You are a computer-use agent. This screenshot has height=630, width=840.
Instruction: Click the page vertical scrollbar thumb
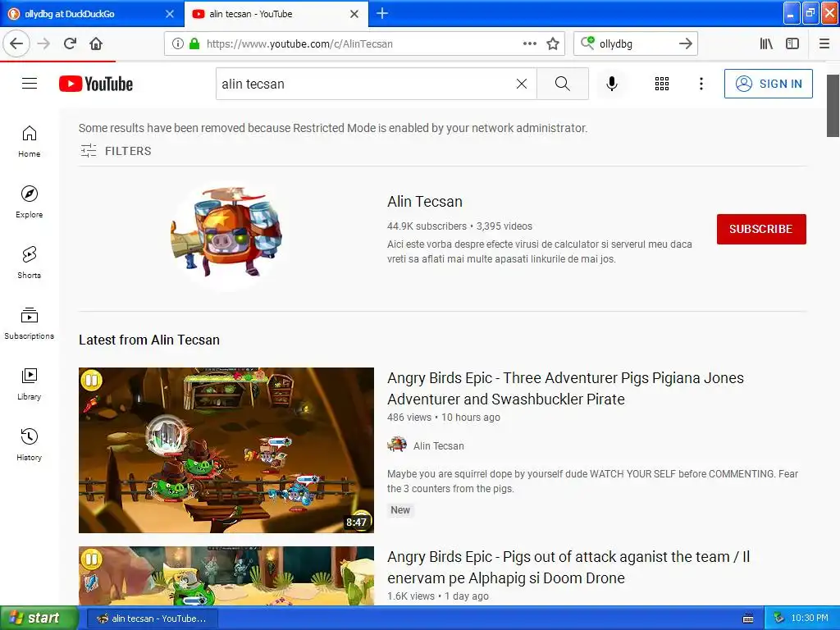coord(833,106)
